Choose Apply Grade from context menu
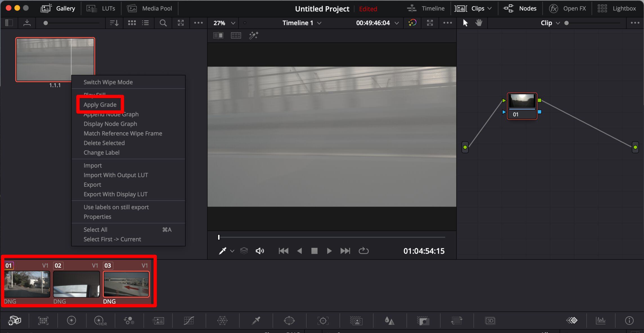The width and height of the screenshot is (644, 333). coord(100,105)
